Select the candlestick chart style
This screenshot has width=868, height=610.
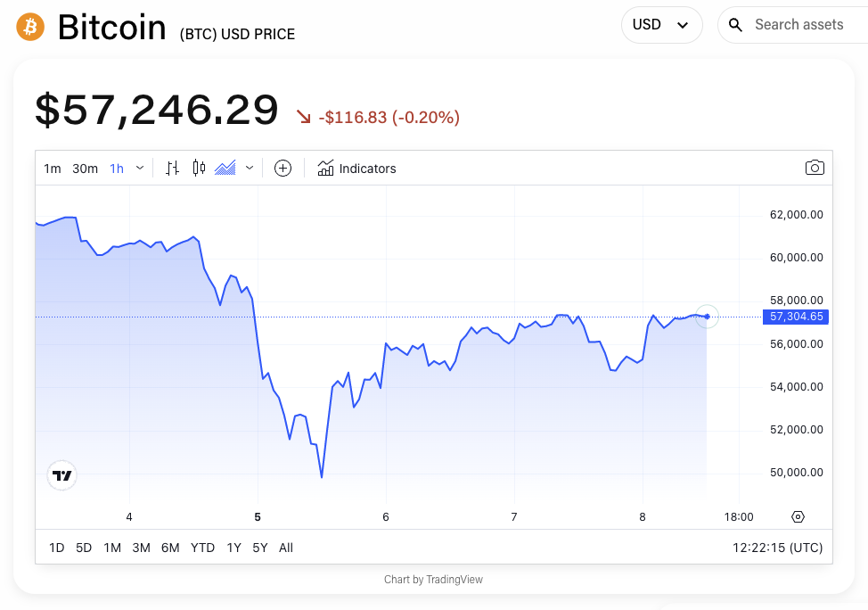click(197, 168)
